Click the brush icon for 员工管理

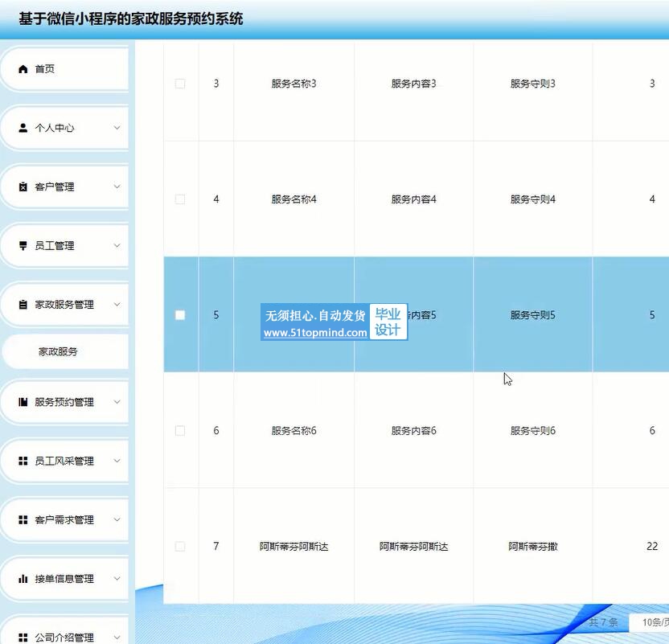[23, 246]
